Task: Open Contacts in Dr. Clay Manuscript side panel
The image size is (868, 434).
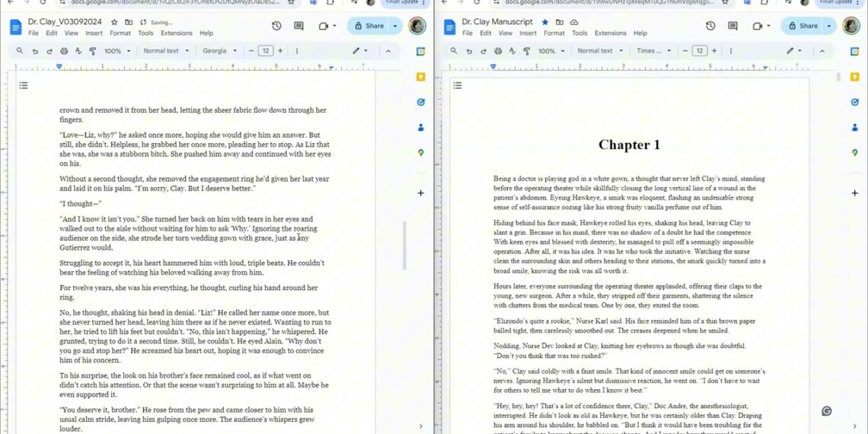Action: [x=855, y=128]
